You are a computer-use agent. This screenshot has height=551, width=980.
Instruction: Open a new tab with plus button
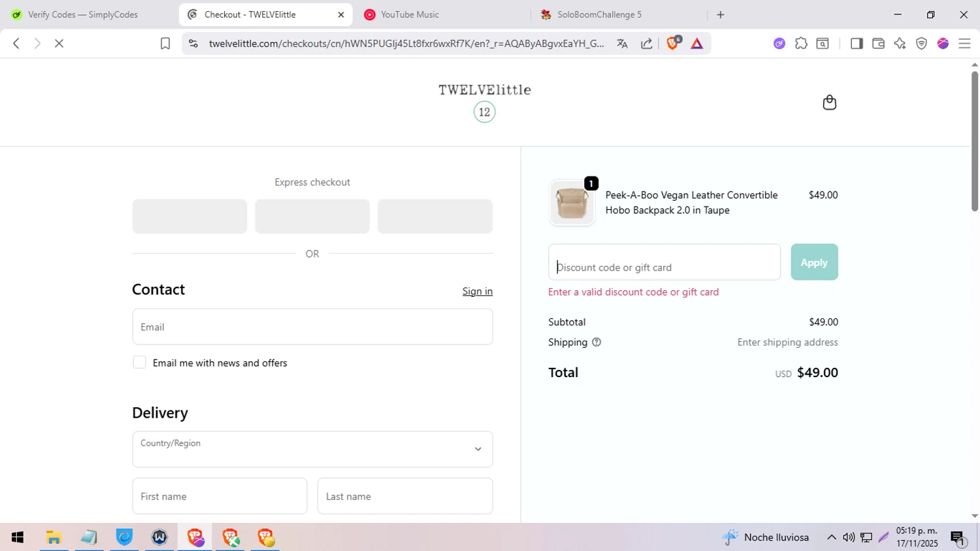coord(721,14)
